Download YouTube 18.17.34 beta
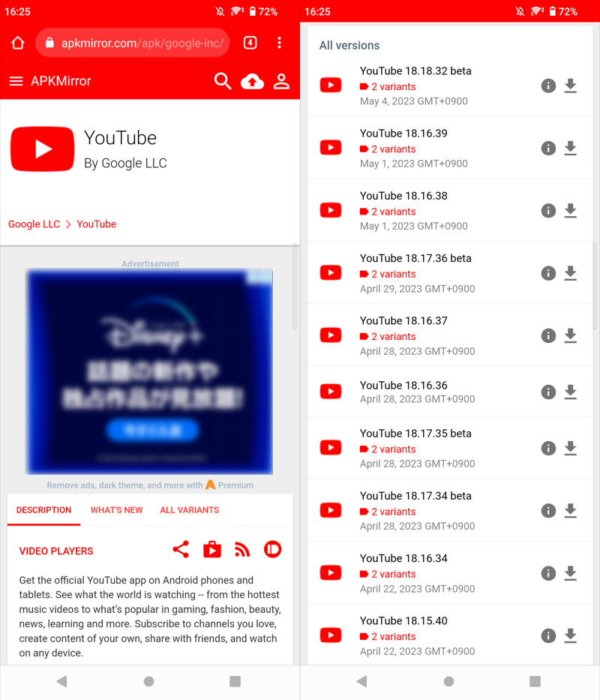Screen dimensions: 600x700 tap(571, 510)
